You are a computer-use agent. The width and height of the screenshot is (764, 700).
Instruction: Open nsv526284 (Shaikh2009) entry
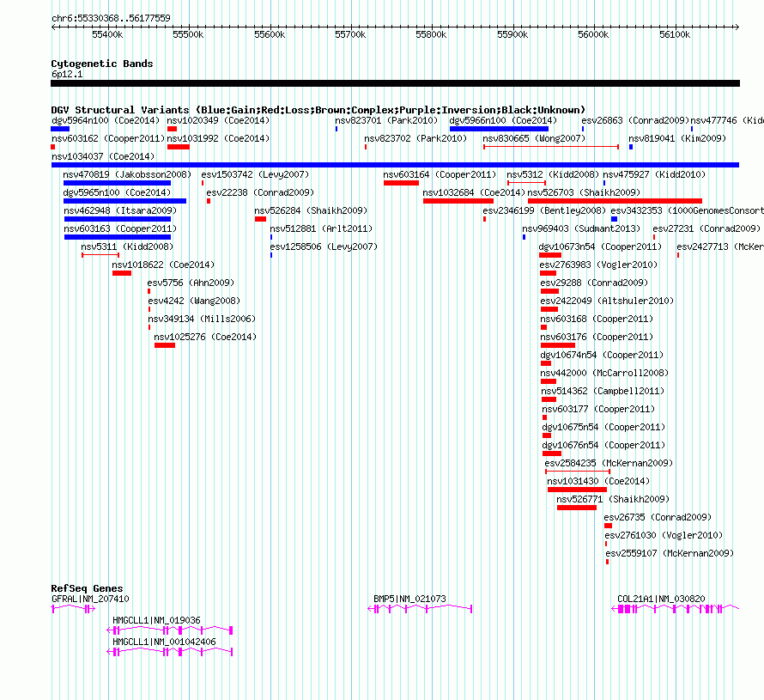pos(311,210)
